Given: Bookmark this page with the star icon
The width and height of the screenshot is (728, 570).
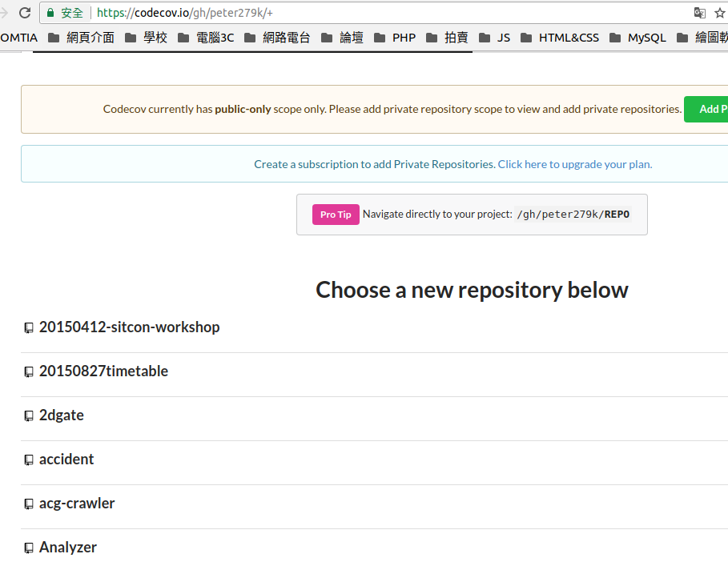Looking at the screenshot, I should pos(720,13).
